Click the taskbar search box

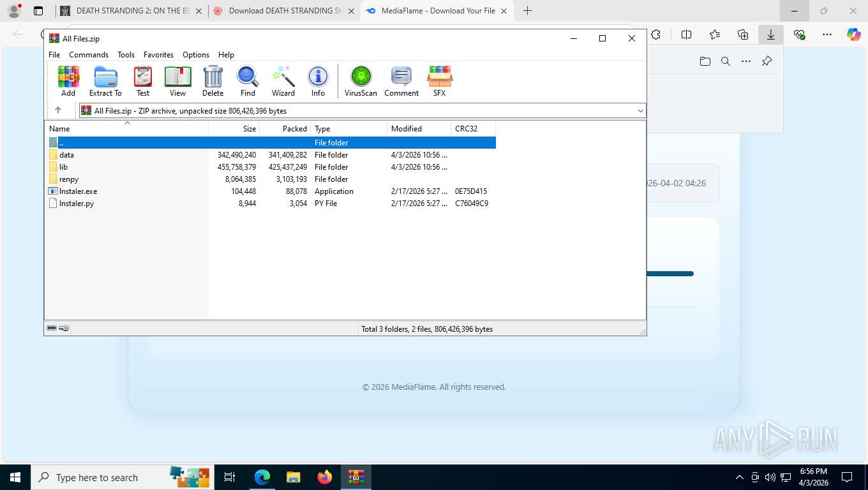[122, 477]
